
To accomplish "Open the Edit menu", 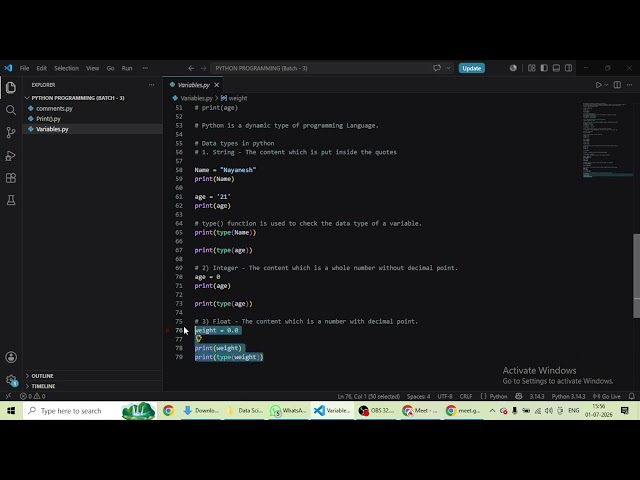I will pyautogui.click(x=42, y=68).
